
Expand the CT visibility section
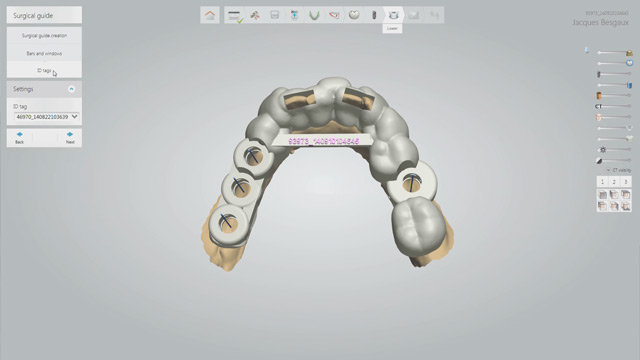[618, 170]
